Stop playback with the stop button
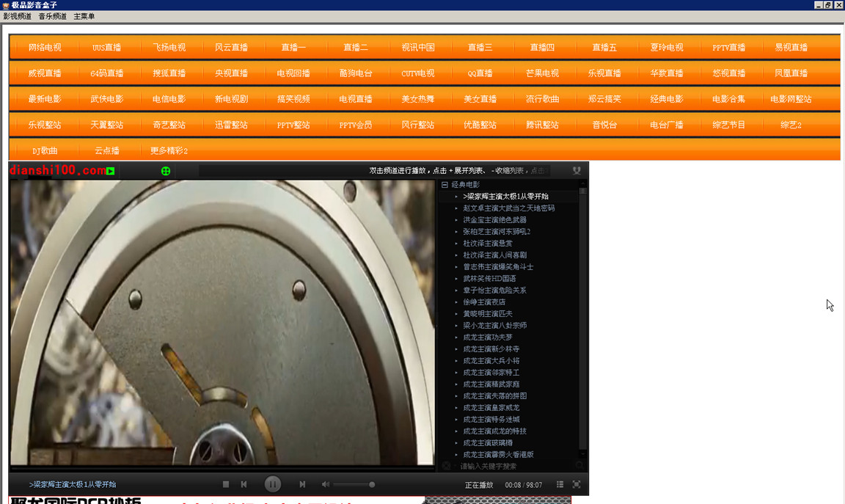 tap(226, 485)
